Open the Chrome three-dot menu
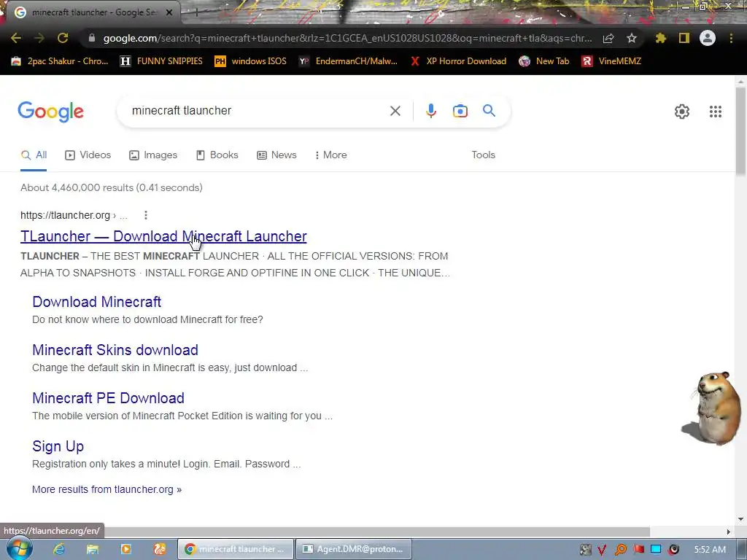 (x=731, y=38)
